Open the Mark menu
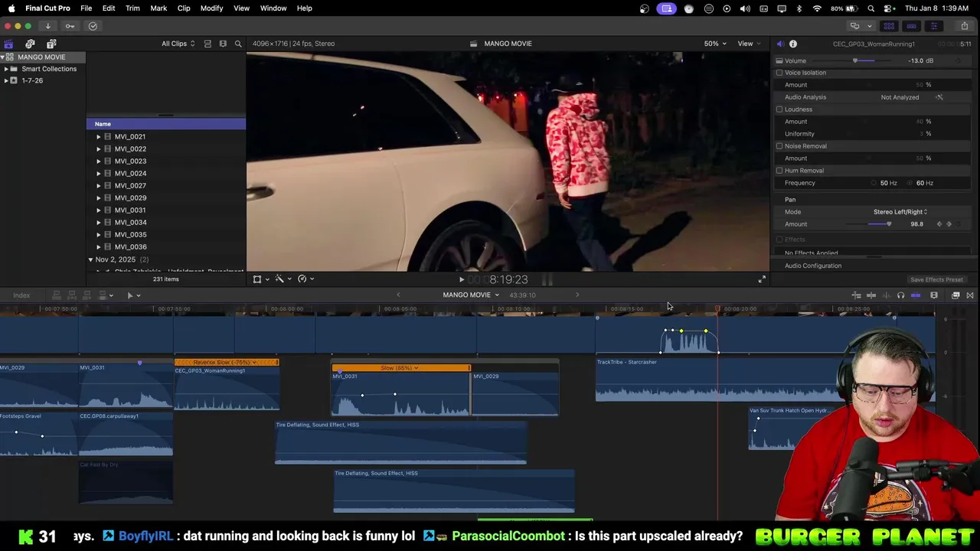Image resolution: width=980 pixels, height=551 pixels. [x=158, y=8]
